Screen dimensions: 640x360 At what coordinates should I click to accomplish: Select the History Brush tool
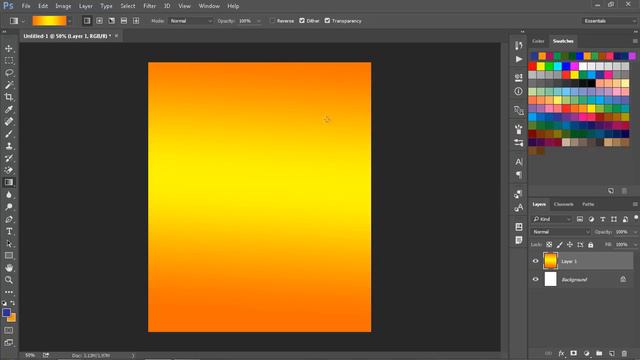[x=9, y=158]
